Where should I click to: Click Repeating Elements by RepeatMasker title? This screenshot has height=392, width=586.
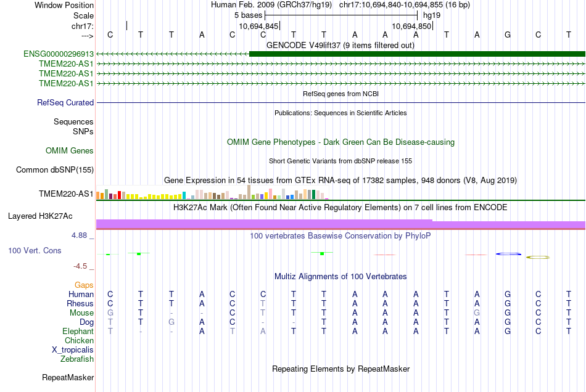click(x=340, y=369)
